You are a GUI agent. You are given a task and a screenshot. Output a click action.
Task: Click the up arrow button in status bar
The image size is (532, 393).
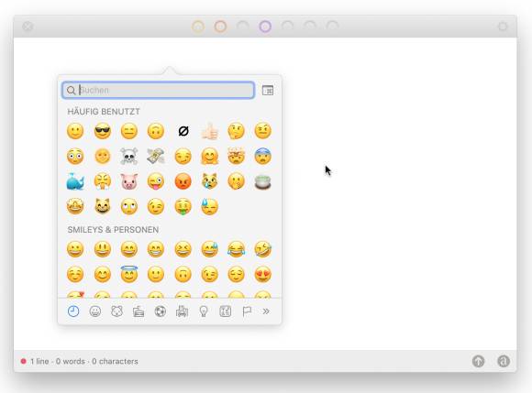(479, 361)
